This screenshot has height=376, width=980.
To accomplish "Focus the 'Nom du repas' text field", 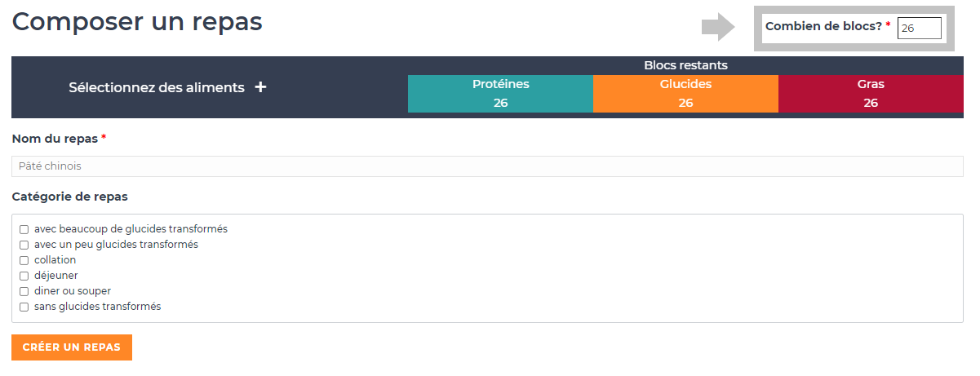I will [x=487, y=166].
